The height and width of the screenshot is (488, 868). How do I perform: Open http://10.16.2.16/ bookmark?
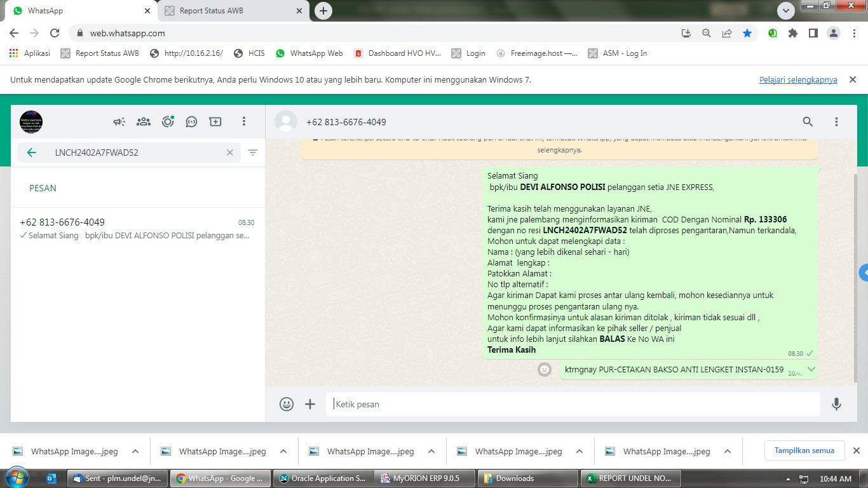click(x=186, y=53)
